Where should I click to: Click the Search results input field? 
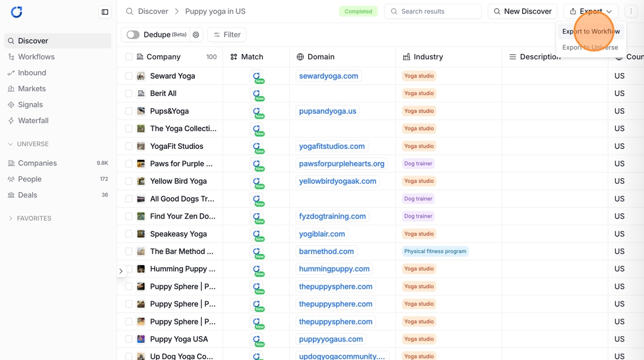(433, 12)
